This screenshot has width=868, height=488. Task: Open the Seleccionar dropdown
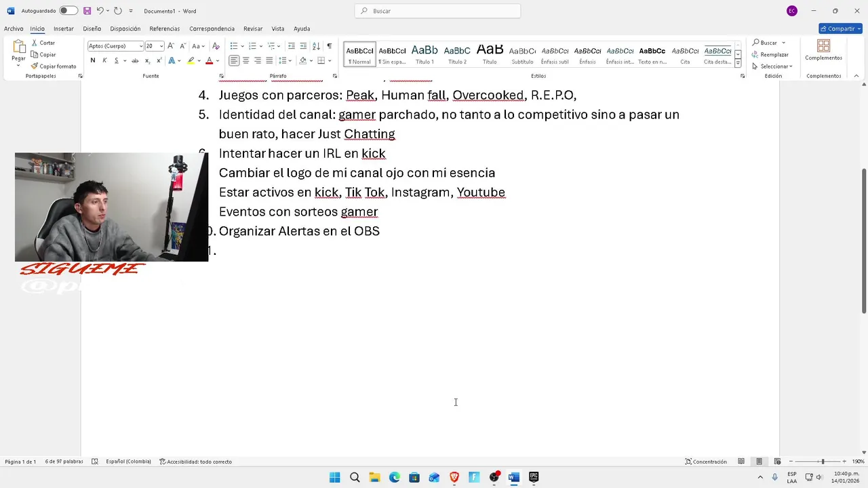[772, 66]
